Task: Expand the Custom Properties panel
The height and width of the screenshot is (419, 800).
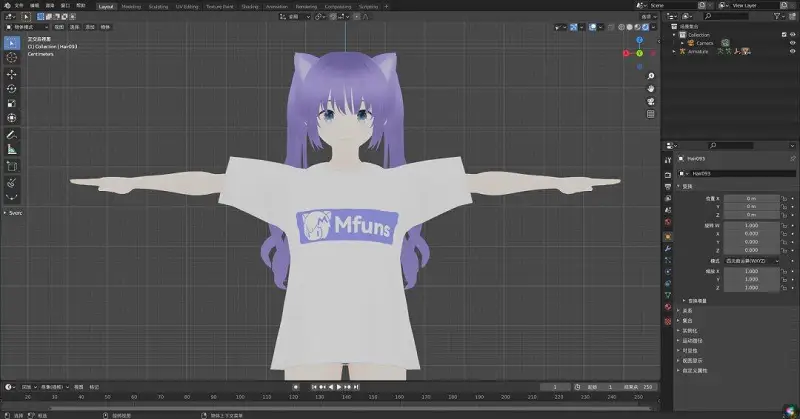Action: click(678, 371)
